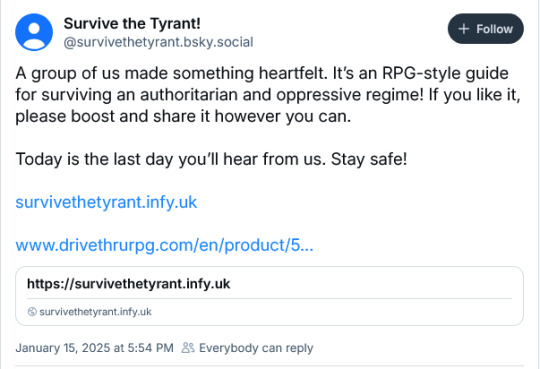
Task: Open the bold https://survivethetyrant.infy.uk card title
Action: click(128, 284)
